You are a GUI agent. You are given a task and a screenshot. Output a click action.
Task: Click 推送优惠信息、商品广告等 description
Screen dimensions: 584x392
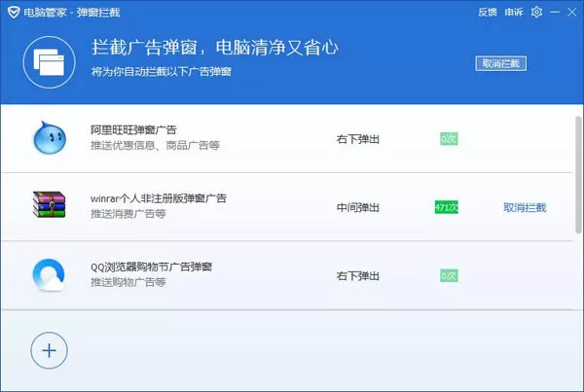(155, 145)
